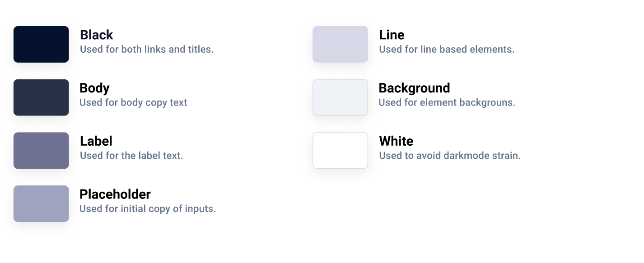Click "Used for the label text" description

131,156
